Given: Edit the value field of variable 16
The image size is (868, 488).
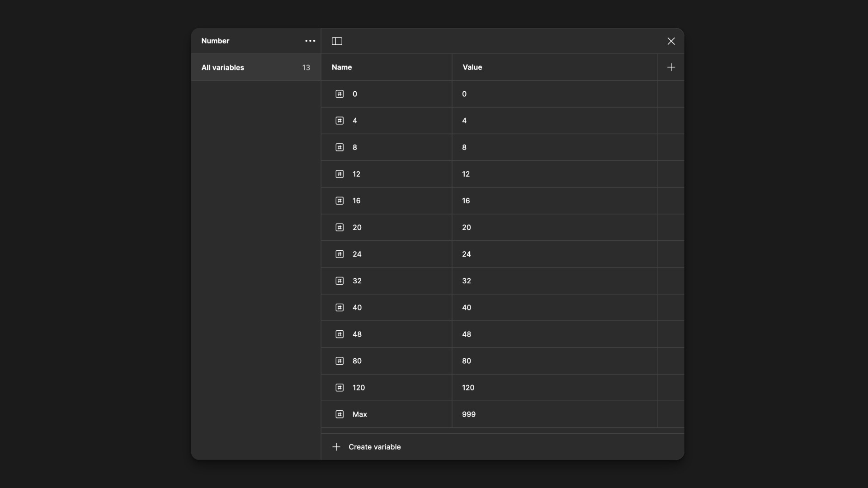Looking at the screenshot, I should [555, 201].
